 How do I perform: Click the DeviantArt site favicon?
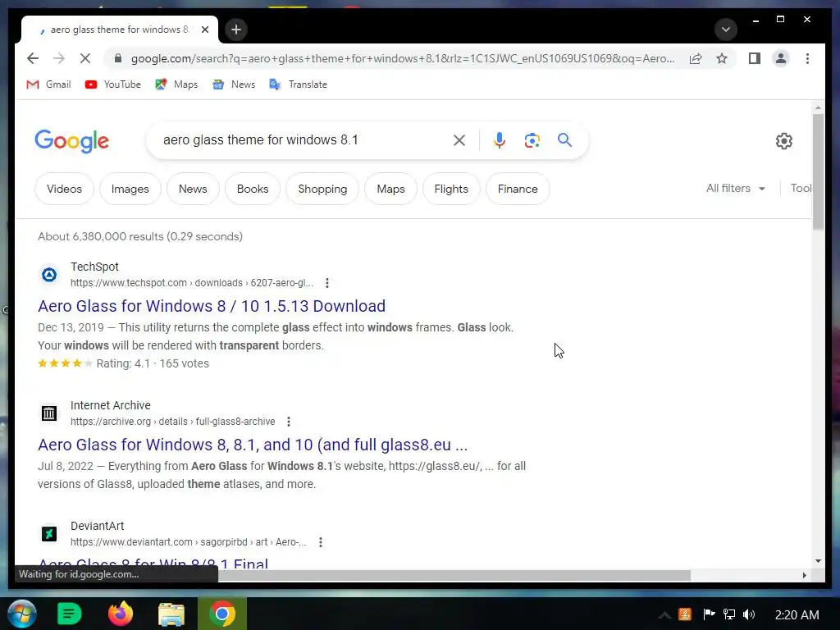(x=49, y=534)
